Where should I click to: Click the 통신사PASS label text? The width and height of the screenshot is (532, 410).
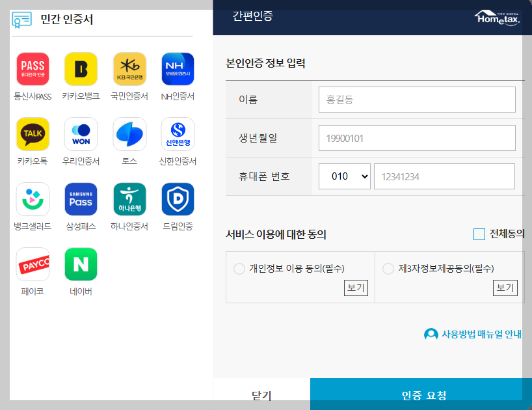coord(33,97)
